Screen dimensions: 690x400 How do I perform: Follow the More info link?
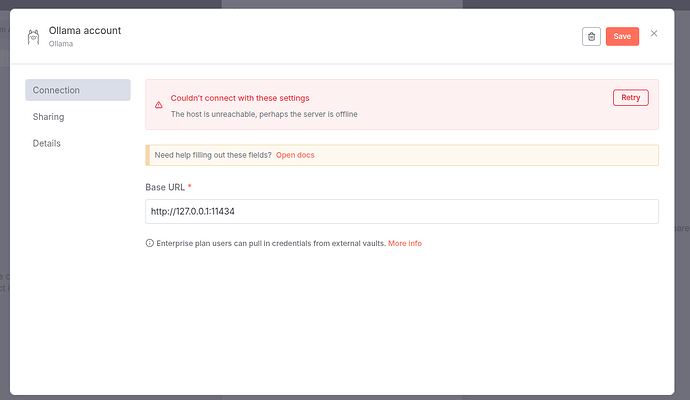(405, 243)
